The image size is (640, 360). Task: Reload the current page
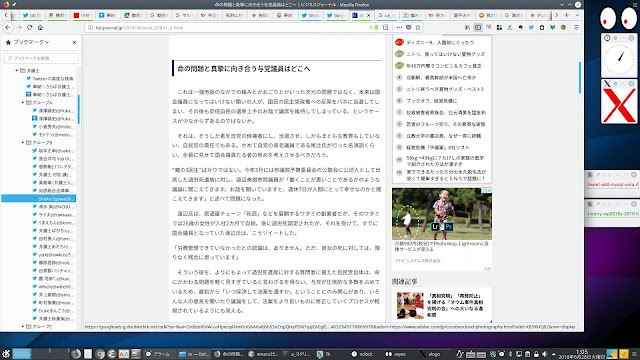pyautogui.click(x=29, y=27)
